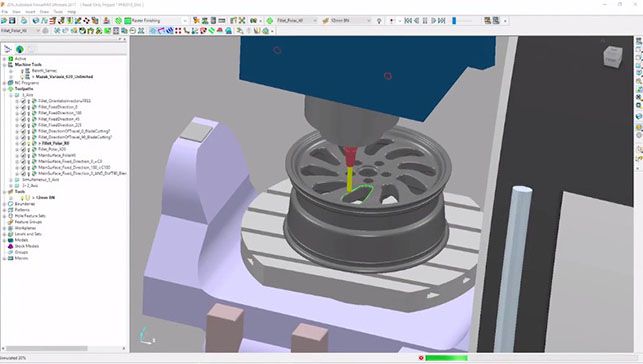Play the toolpath simulation
This screenshot has width=643, height=364.
433,20
